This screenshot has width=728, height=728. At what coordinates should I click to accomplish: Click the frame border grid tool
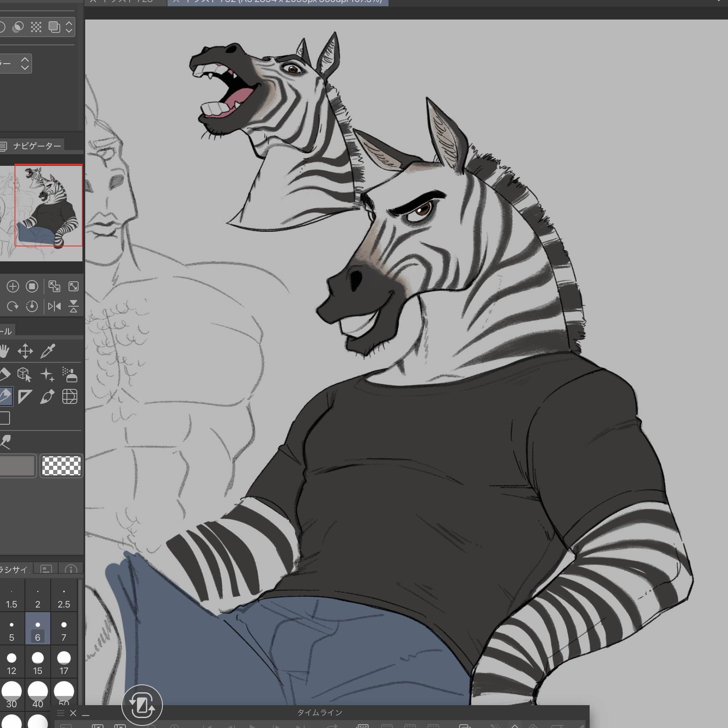[69, 396]
